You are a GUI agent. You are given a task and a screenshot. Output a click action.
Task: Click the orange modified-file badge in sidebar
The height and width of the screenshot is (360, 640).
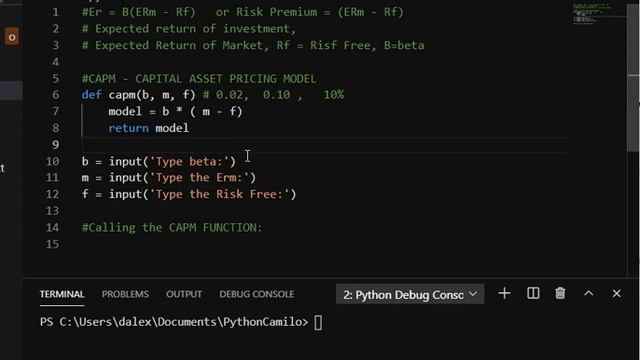pyautogui.click(x=12, y=37)
